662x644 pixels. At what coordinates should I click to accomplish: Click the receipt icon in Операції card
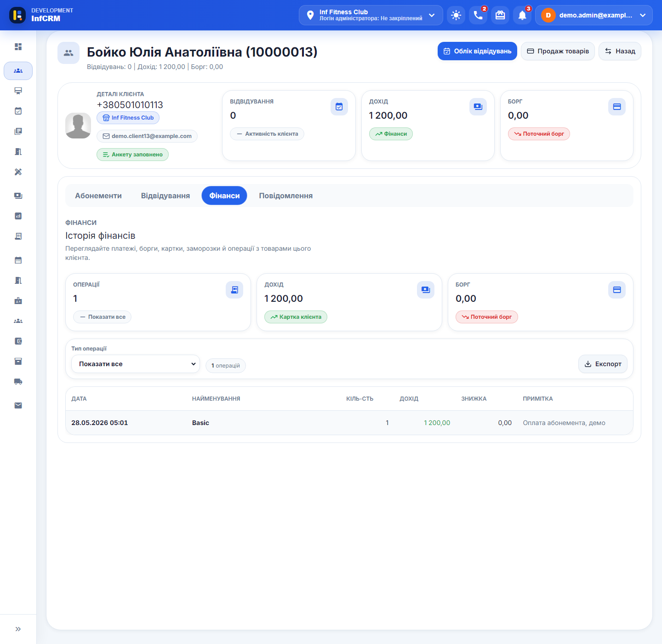click(x=234, y=290)
